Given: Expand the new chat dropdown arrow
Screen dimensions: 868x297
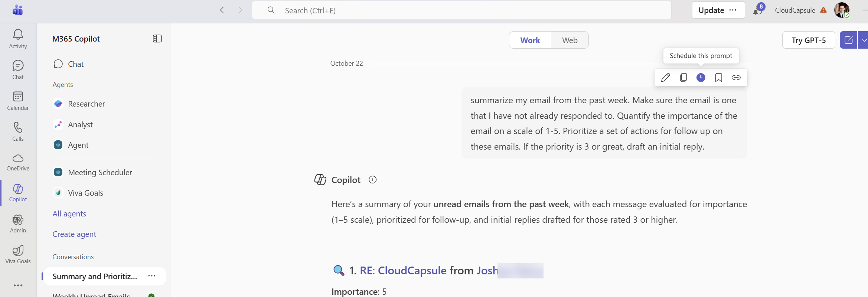Looking at the screenshot, I should click(864, 40).
